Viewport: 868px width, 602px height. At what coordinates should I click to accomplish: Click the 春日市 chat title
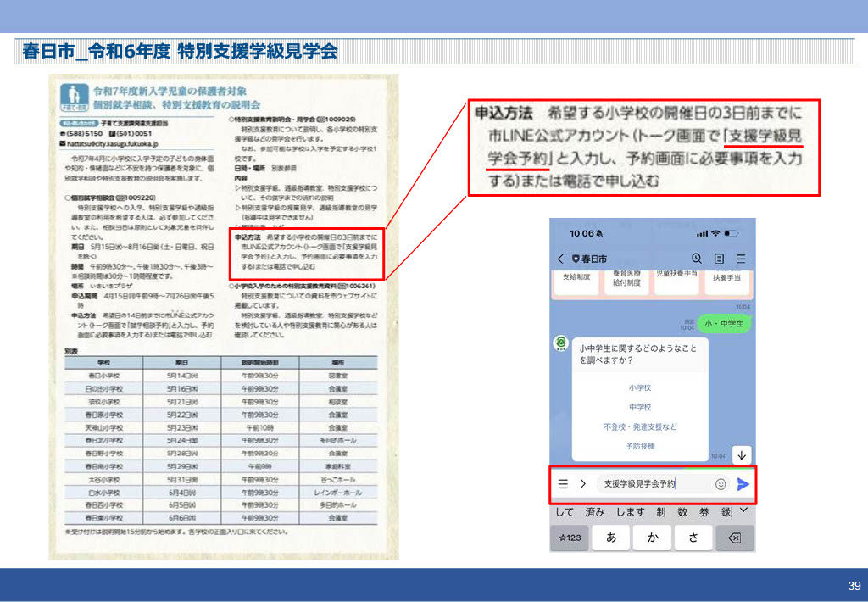(x=594, y=259)
